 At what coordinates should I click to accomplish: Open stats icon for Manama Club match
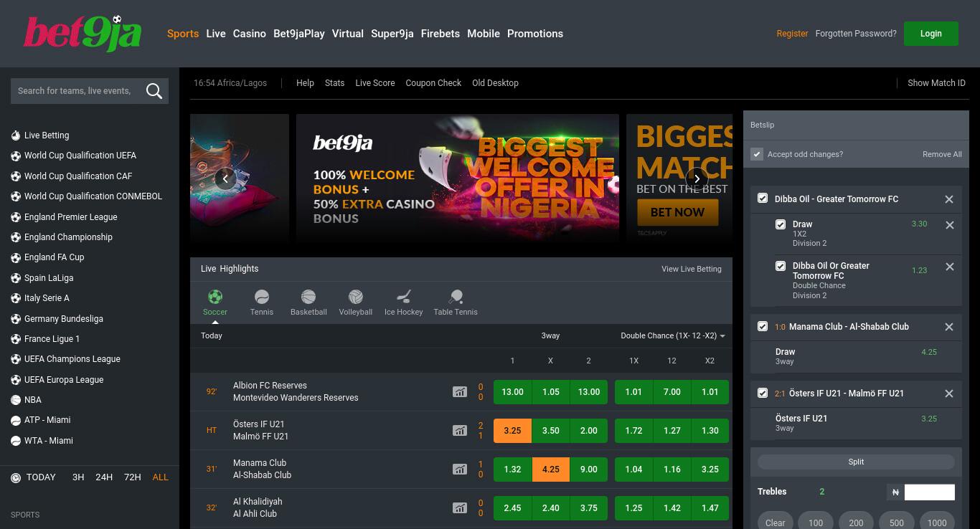pos(459,469)
